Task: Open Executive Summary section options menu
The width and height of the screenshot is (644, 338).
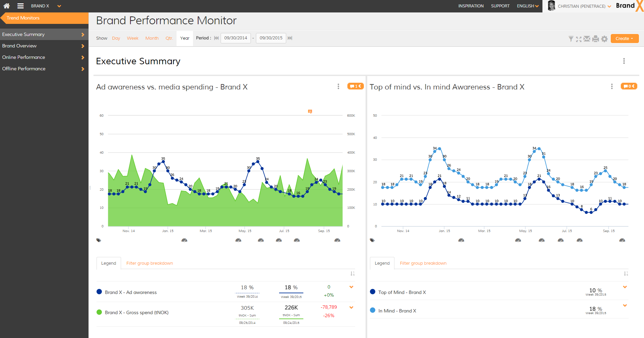Action: click(x=624, y=61)
